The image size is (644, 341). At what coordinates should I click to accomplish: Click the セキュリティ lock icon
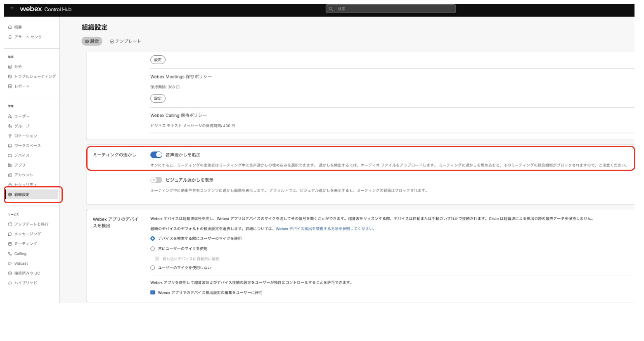tap(10, 185)
